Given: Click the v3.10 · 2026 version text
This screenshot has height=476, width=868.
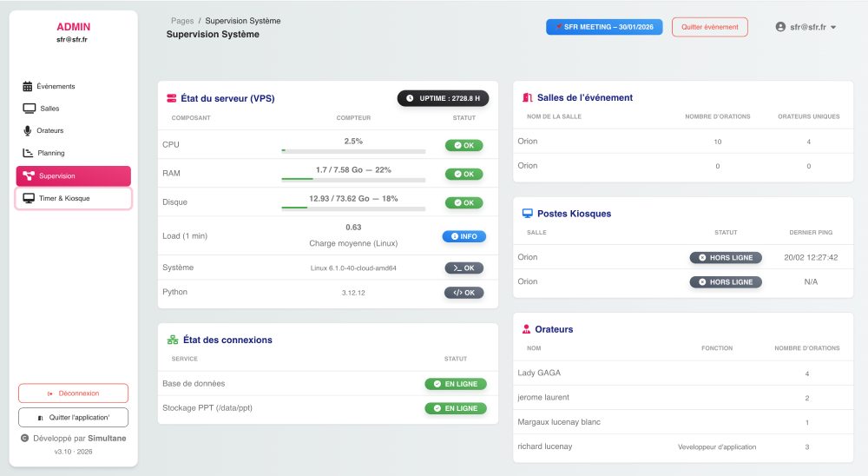Looking at the screenshot, I should (x=73, y=452).
